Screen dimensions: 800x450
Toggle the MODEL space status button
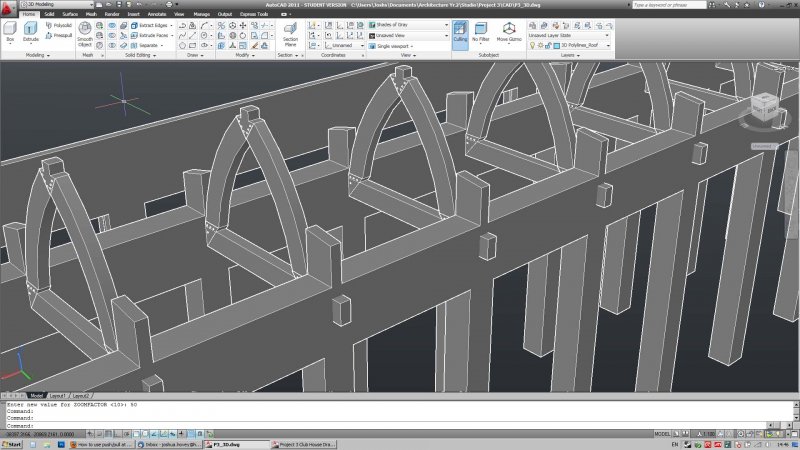point(662,435)
